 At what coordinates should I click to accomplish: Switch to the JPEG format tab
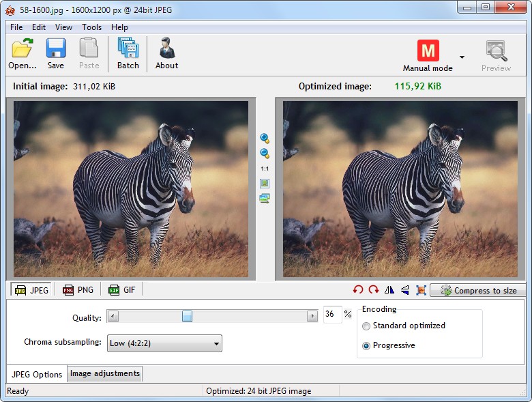[31, 290]
